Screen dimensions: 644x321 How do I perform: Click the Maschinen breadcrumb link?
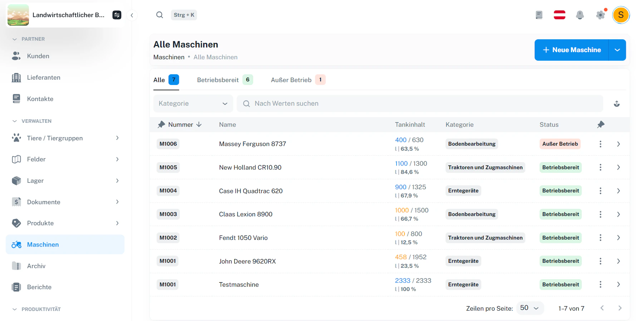coord(169,57)
